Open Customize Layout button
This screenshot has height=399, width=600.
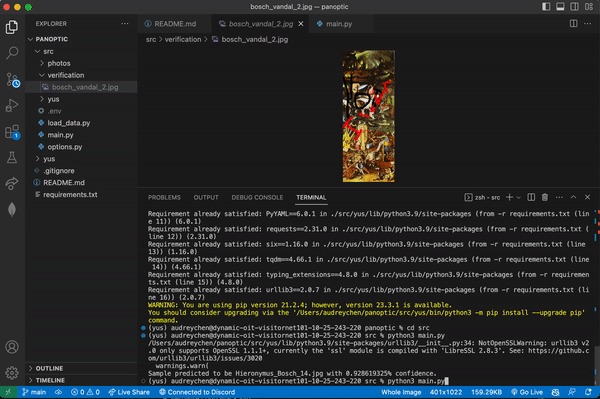589,7
